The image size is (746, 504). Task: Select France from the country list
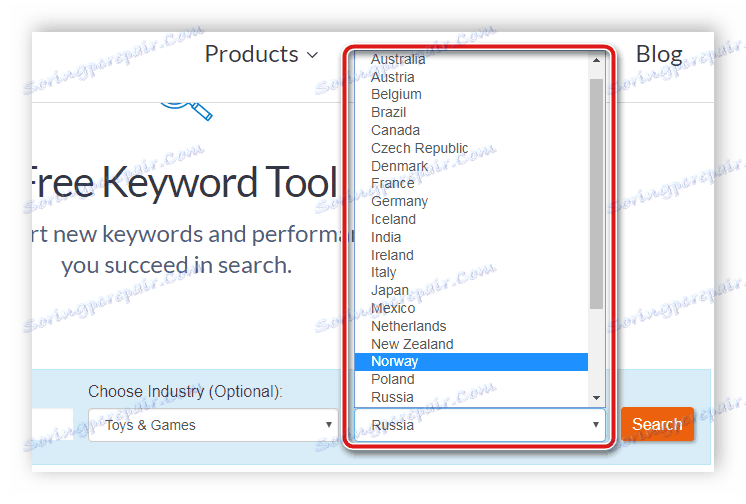coord(471,184)
